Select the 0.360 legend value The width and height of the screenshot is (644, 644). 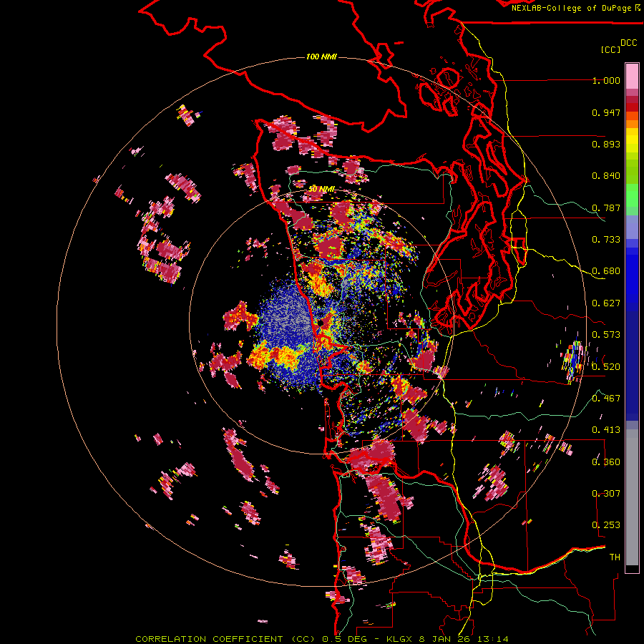pyautogui.click(x=606, y=462)
